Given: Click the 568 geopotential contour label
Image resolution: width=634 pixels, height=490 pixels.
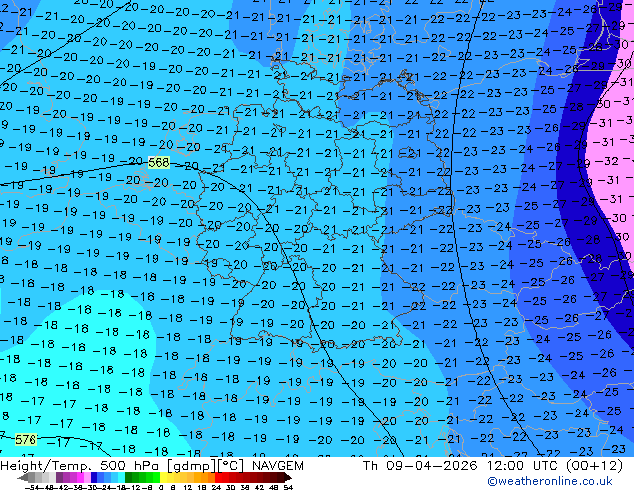Looking at the screenshot, I should pos(158,163).
